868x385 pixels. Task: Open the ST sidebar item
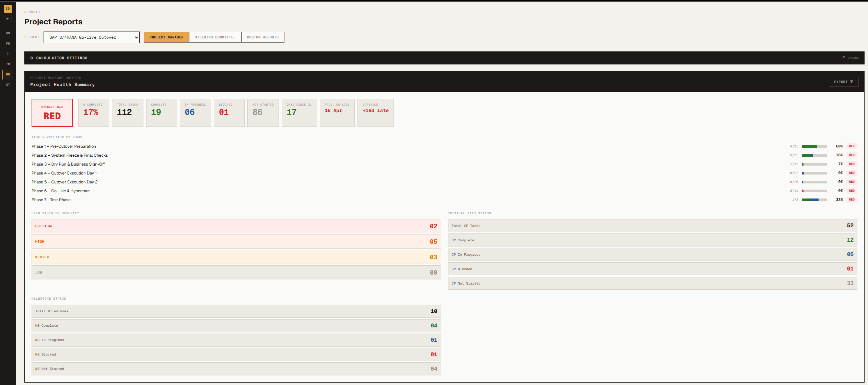[8, 85]
